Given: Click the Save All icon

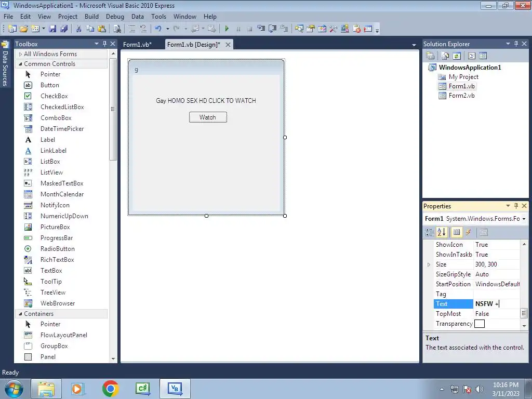Looking at the screenshot, I should (64, 29).
